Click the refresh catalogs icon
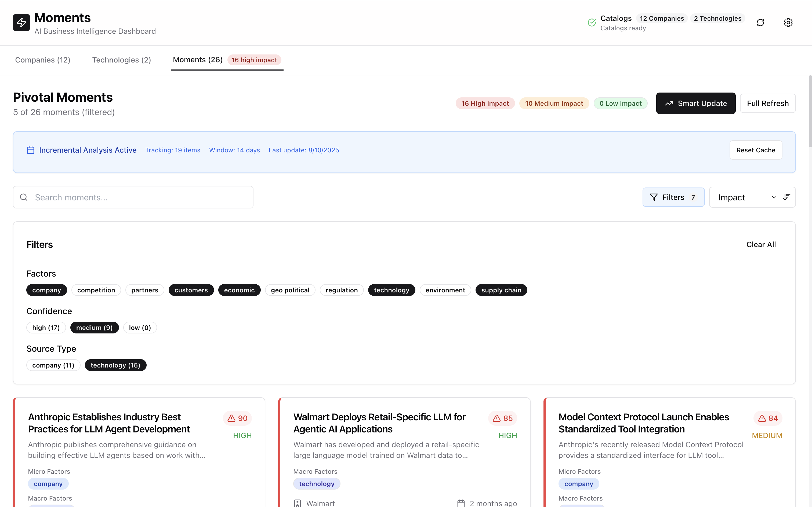 click(760, 23)
